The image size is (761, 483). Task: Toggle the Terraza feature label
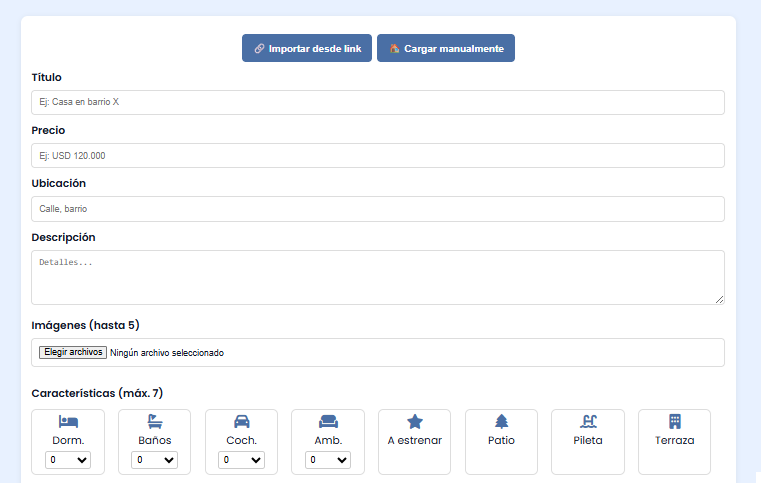click(x=675, y=440)
